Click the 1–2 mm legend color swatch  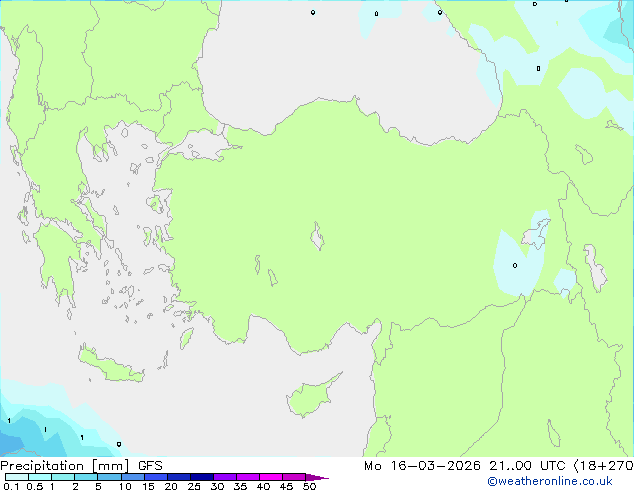tap(63, 477)
